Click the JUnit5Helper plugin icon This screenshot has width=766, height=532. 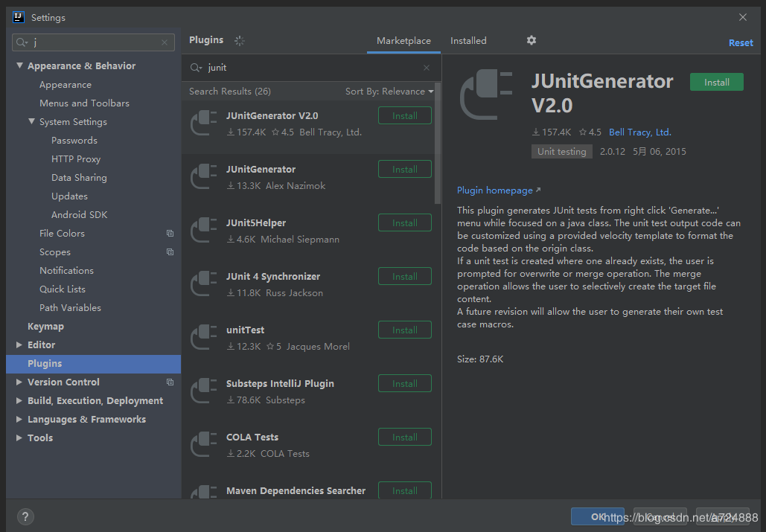click(x=204, y=231)
